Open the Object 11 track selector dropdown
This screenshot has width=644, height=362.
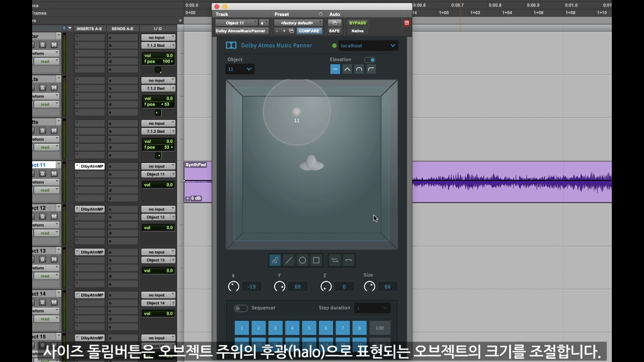click(x=236, y=23)
